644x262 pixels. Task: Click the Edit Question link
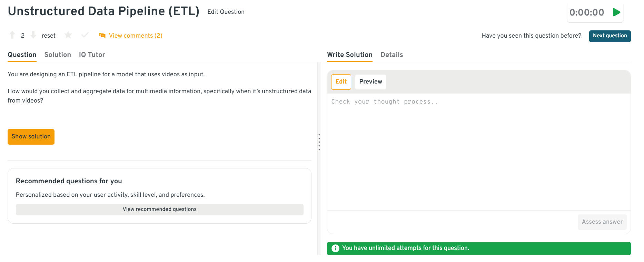click(x=226, y=12)
